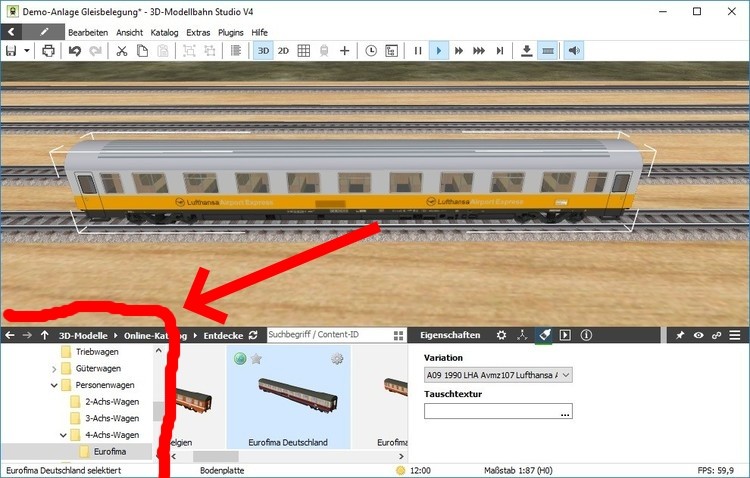Set simulation to triple speed
Screen dimensions: 750x478
click(x=479, y=51)
